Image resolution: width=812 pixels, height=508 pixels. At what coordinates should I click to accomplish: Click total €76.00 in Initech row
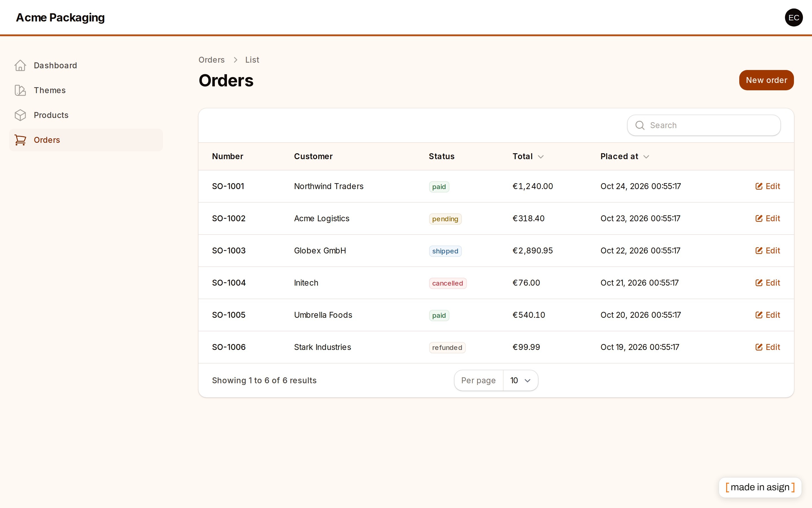[x=526, y=283]
